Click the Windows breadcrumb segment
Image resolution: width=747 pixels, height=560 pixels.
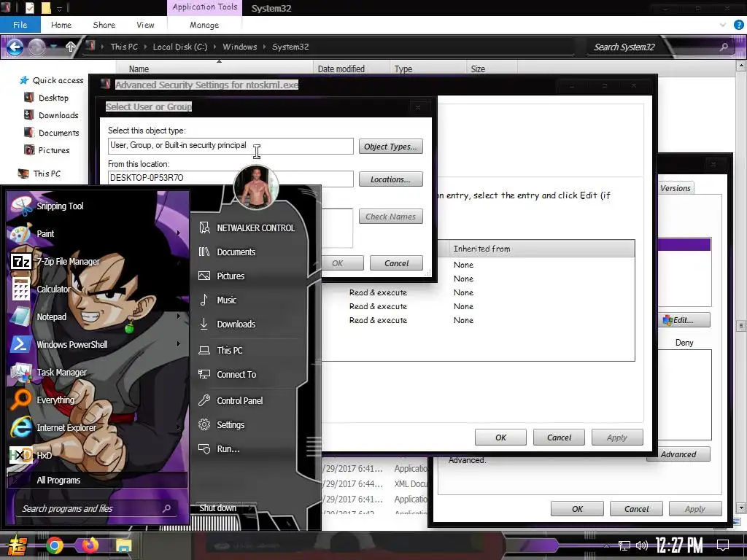tap(239, 47)
